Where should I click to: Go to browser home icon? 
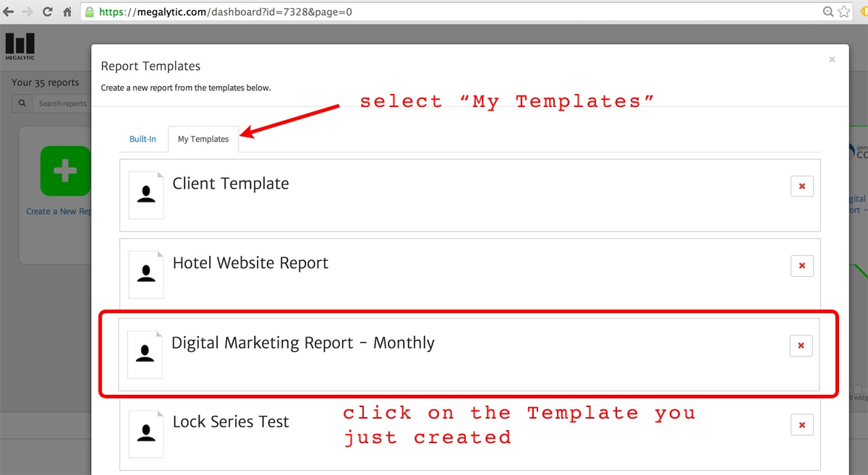(x=67, y=12)
